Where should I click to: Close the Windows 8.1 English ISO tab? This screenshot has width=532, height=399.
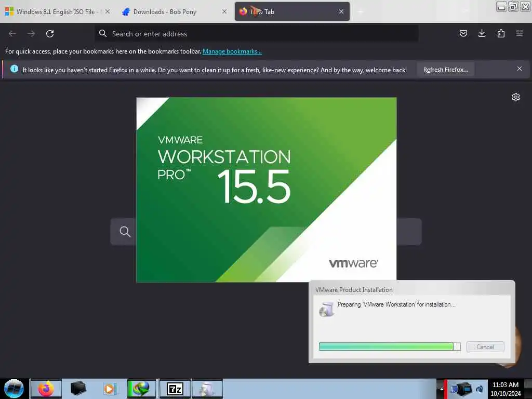(108, 11)
